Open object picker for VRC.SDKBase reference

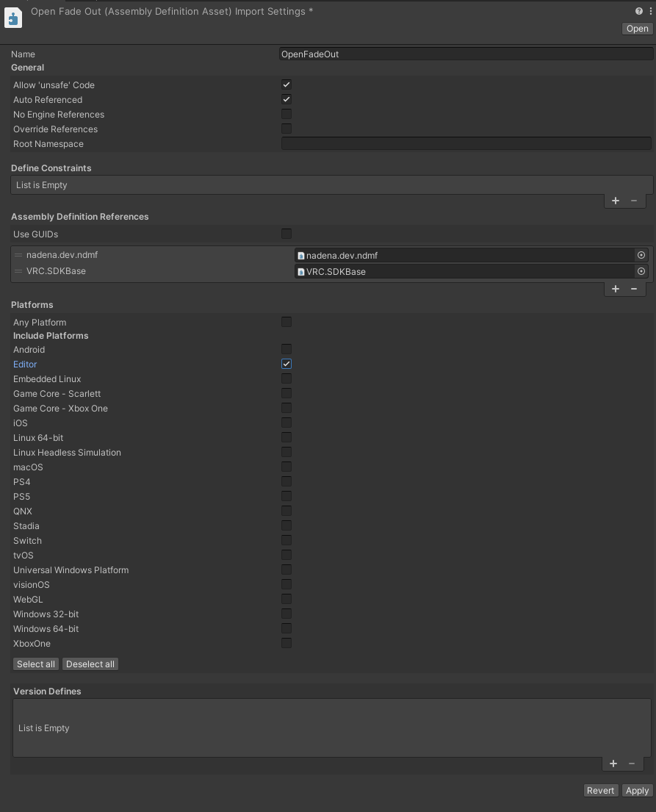(641, 271)
